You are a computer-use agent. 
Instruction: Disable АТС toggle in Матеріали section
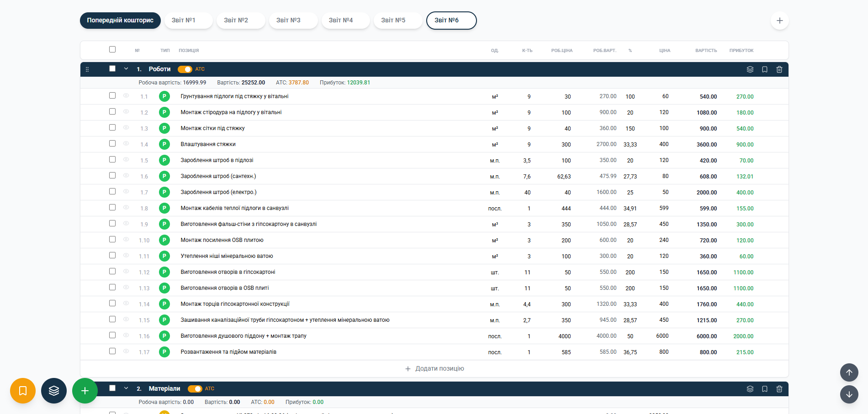pos(196,388)
